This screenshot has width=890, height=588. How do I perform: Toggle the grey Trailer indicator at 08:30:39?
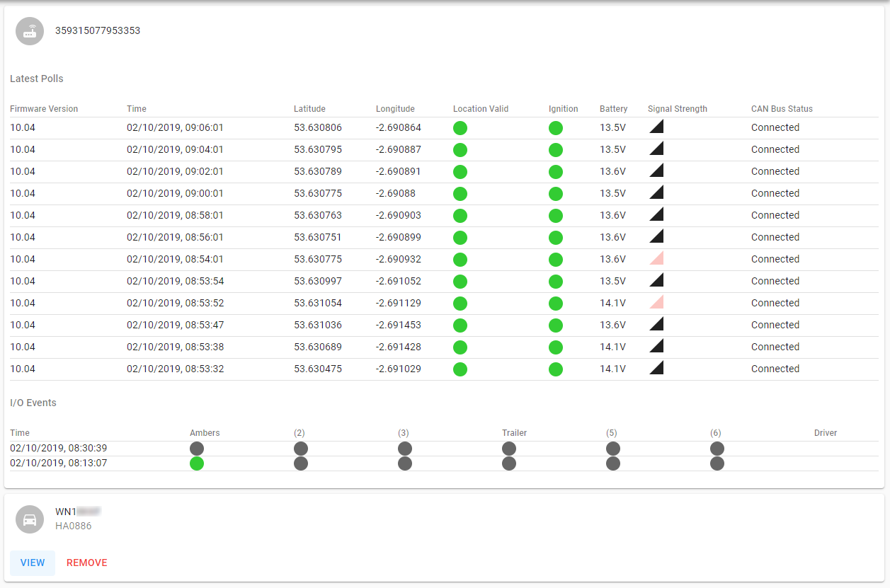[509, 448]
